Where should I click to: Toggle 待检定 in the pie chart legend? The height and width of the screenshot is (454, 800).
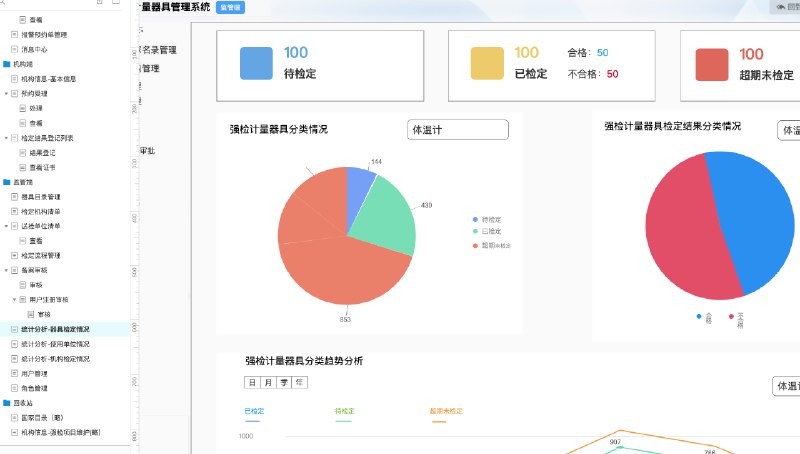[487, 220]
